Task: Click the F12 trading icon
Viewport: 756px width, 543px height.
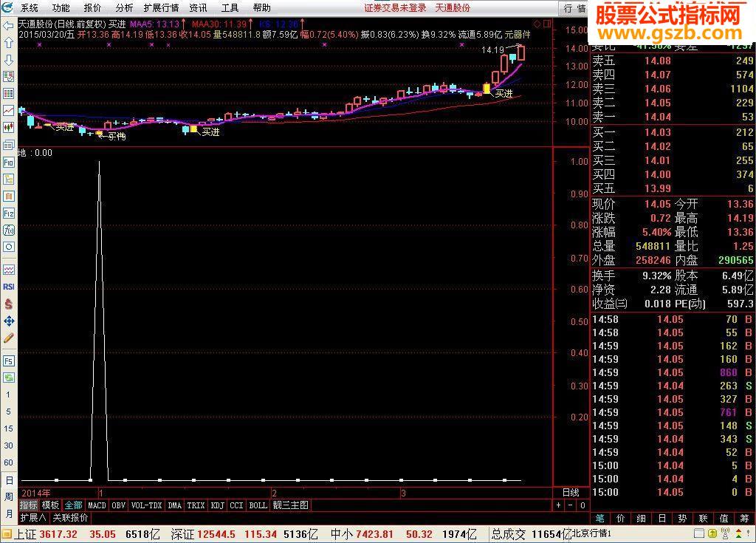Action: [x=8, y=214]
